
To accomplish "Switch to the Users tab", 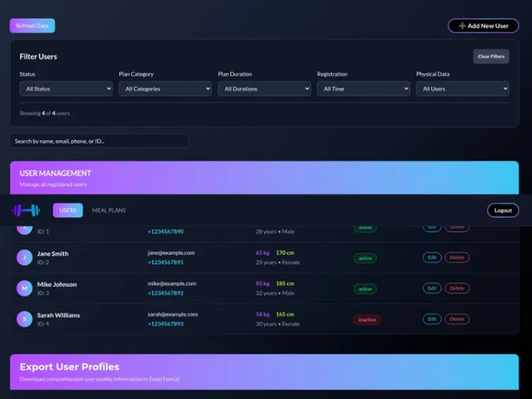I will pyautogui.click(x=68, y=210).
